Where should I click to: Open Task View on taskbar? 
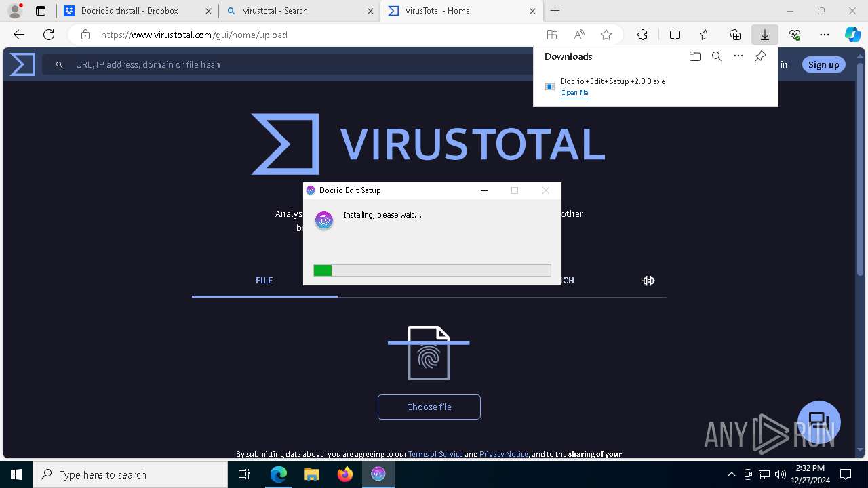(x=245, y=474)
